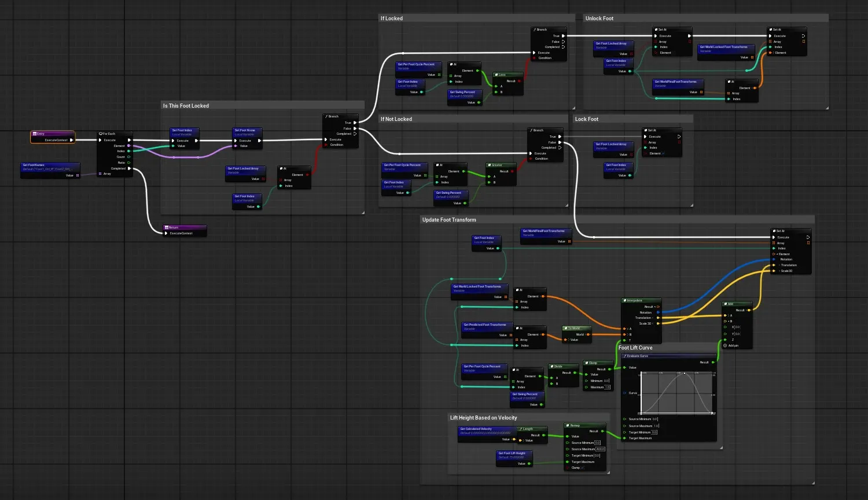Click the Source Maximum field in the Remap node
Screen dimensions: 868x500
coord(600,449)
